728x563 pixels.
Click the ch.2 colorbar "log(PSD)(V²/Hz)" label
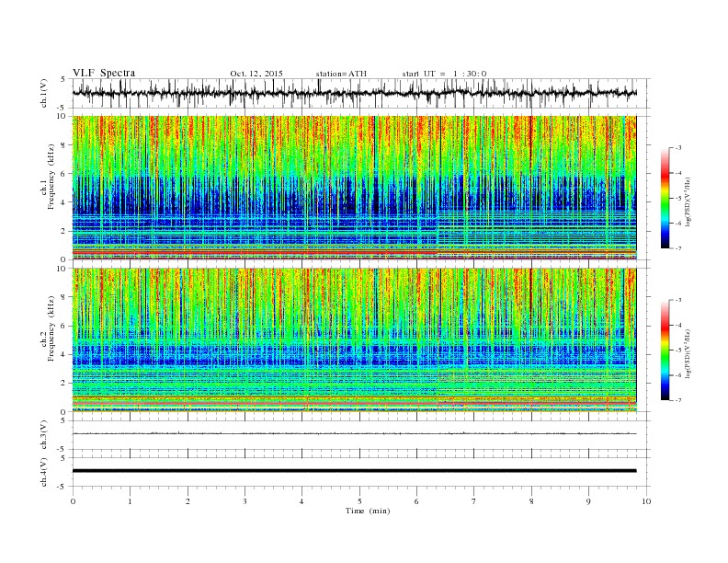coord(688,353)
